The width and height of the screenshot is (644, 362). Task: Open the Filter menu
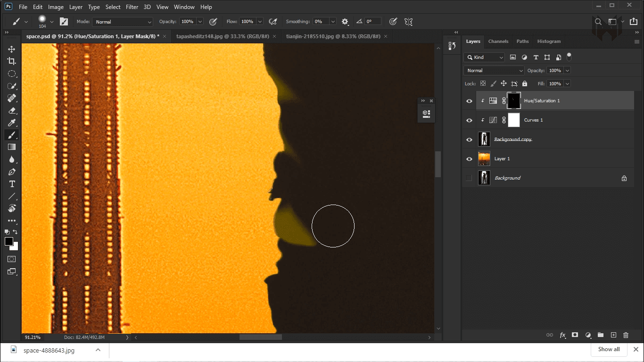click(x=132, y=7)
